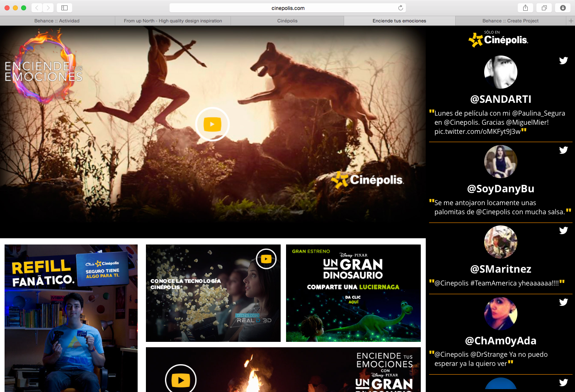Switch to Behance :: Create Project tab

coord(511,21)
